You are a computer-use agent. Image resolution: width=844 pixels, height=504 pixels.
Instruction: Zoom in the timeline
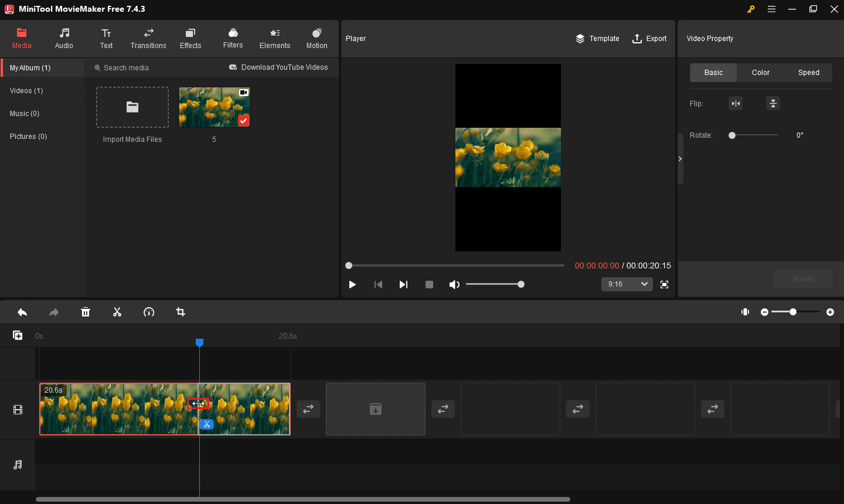[830, 312]
